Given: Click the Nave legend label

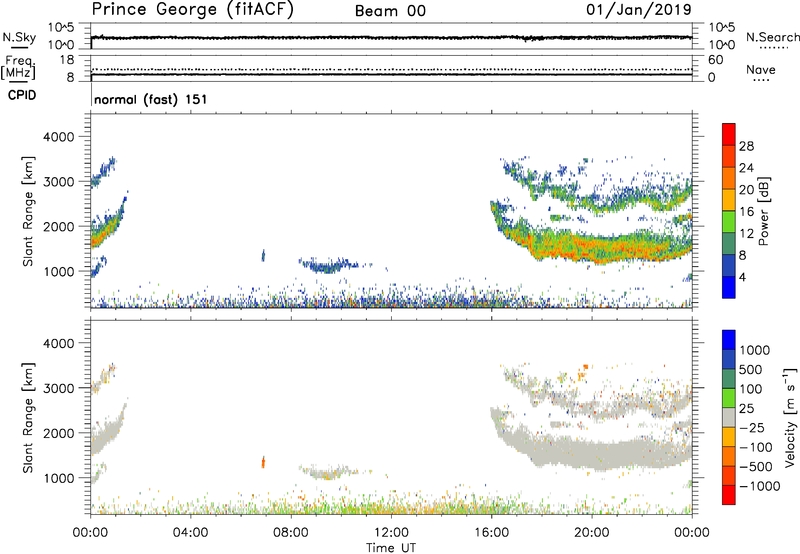Looking at the screenshot, I should [761, 69].
